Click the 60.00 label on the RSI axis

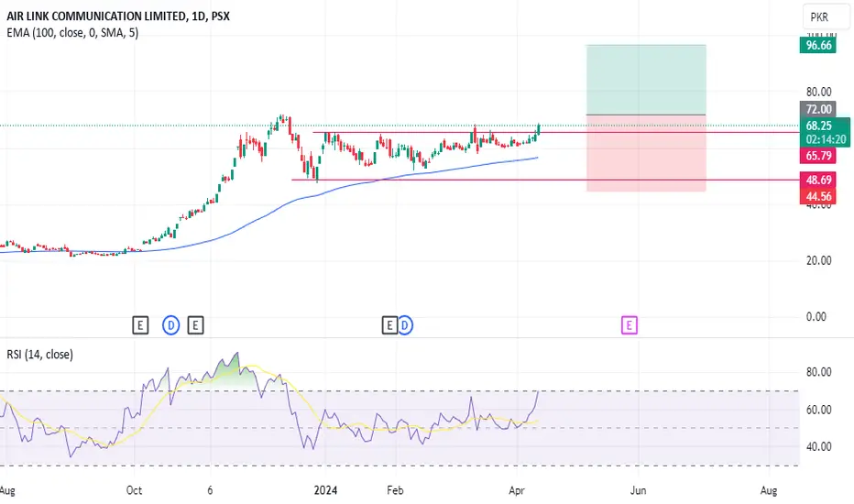(x=818, y=410)
